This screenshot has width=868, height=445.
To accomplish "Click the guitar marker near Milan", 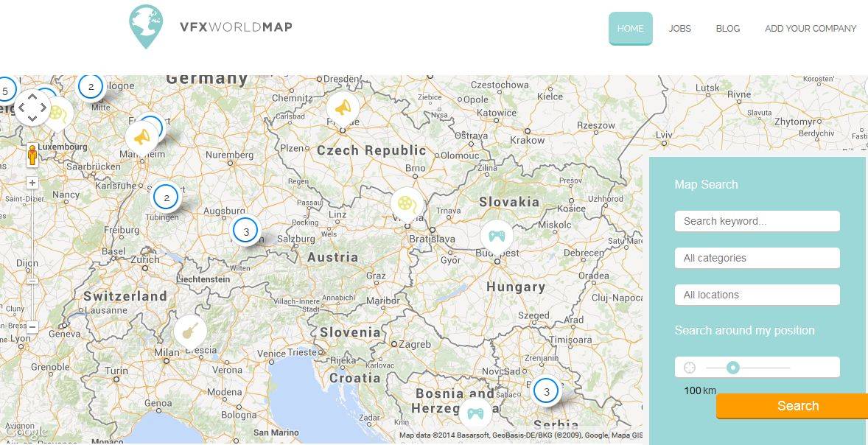I will tap(189, 330).
